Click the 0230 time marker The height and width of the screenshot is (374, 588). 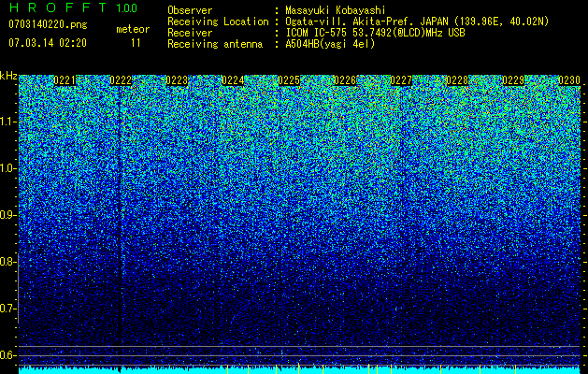click(x=569, y=80)
